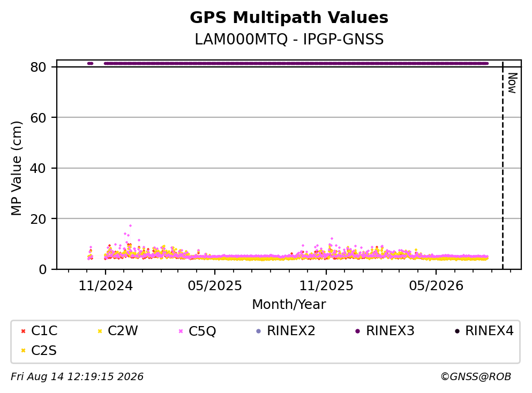Click the Month/Year axis label
532x393 pixels.
click(289, 305)
